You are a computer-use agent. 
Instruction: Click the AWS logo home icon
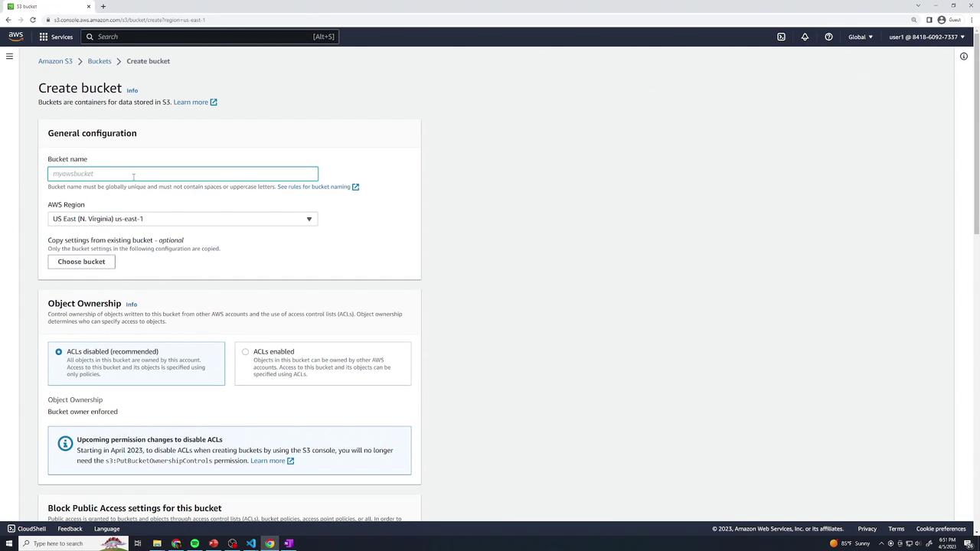16,37
